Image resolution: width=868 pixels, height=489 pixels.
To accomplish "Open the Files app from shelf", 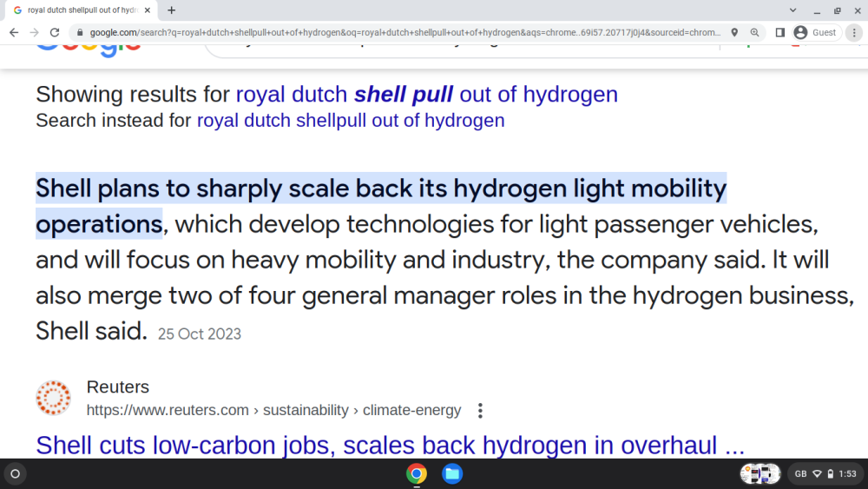I will (x=452, y=473).
